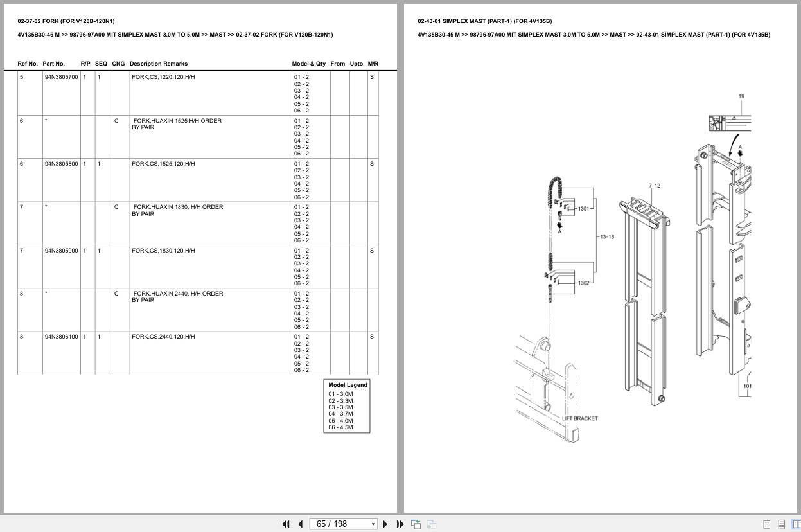Click callout 13-18 in diagram
801x532 pixels.
coord(607,236)
